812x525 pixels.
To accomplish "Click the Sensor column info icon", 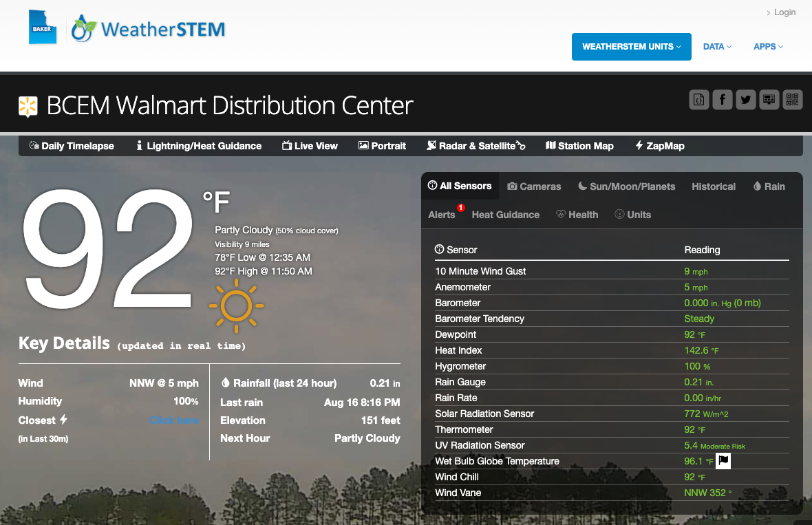I will (x=439, y=249).
